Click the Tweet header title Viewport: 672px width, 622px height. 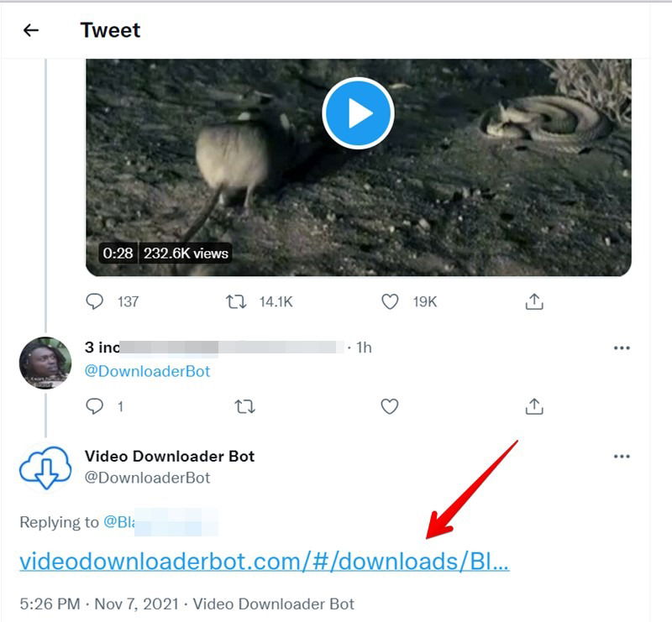(x=109, y=30)
